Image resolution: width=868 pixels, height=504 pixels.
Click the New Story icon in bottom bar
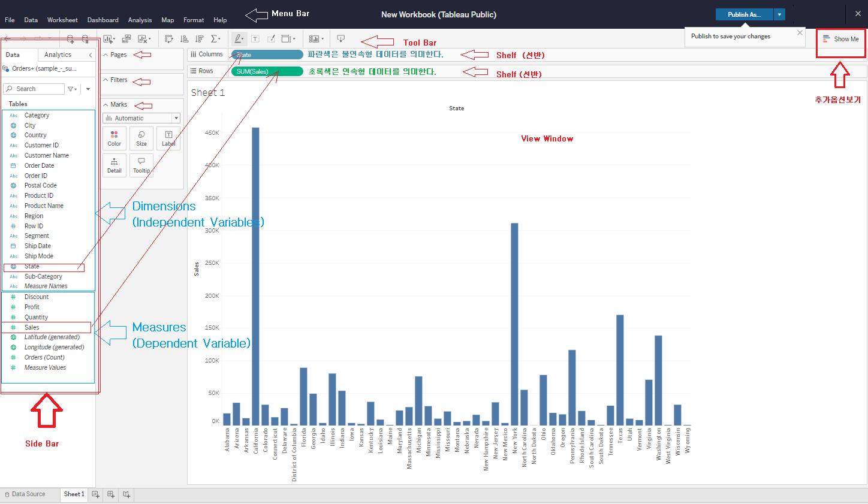pyautogui.click(x=126, y=494)
